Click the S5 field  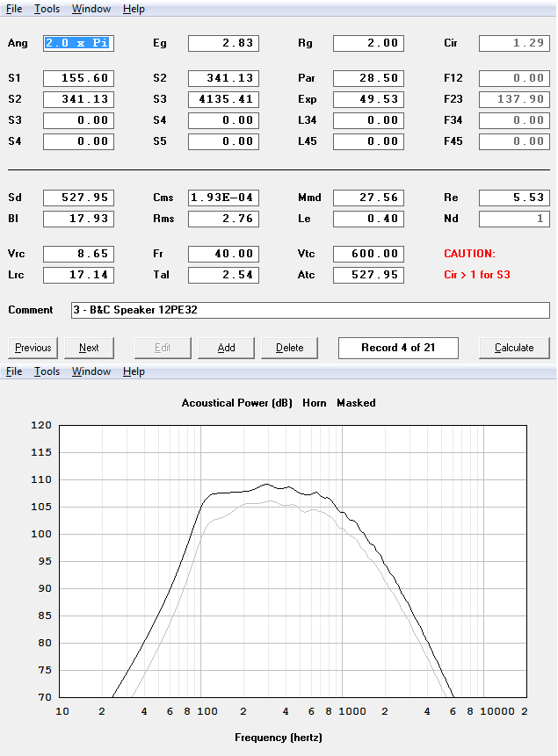pos(223,141)
